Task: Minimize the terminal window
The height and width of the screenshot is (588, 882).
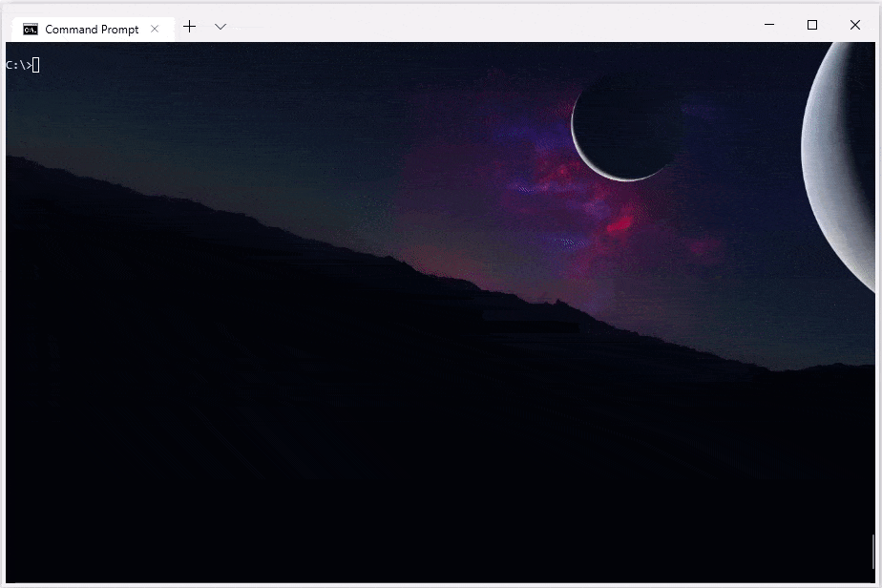Action: [769, 25]
